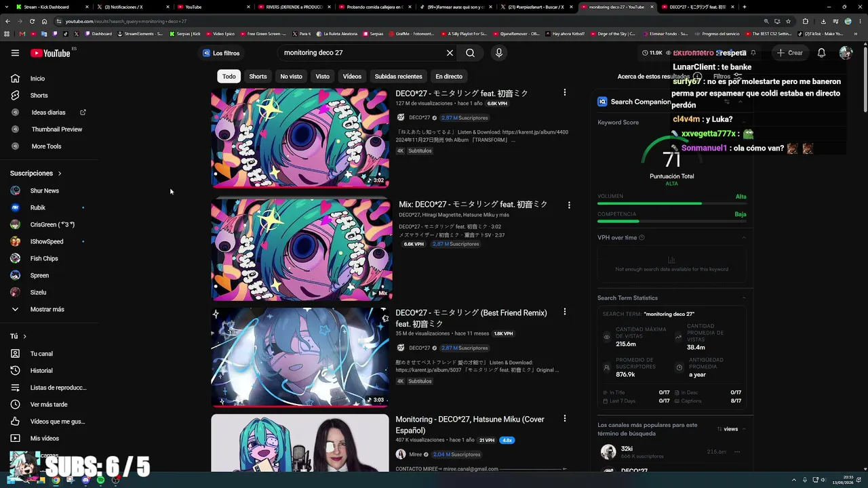The image size is (868, 488).
Task: Clear the search box text
Action: tap(450, 53)
